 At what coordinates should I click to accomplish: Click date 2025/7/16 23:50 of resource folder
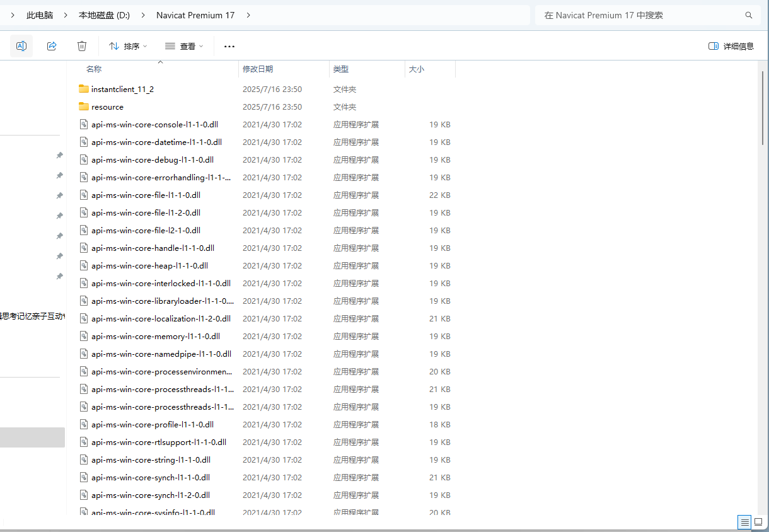tap(272, 107)
